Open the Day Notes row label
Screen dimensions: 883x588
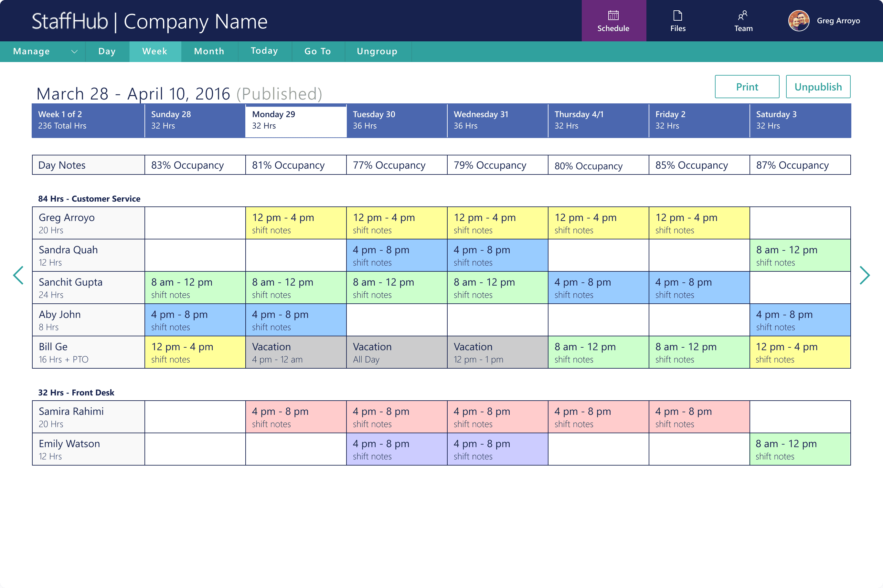coord(88,165)
